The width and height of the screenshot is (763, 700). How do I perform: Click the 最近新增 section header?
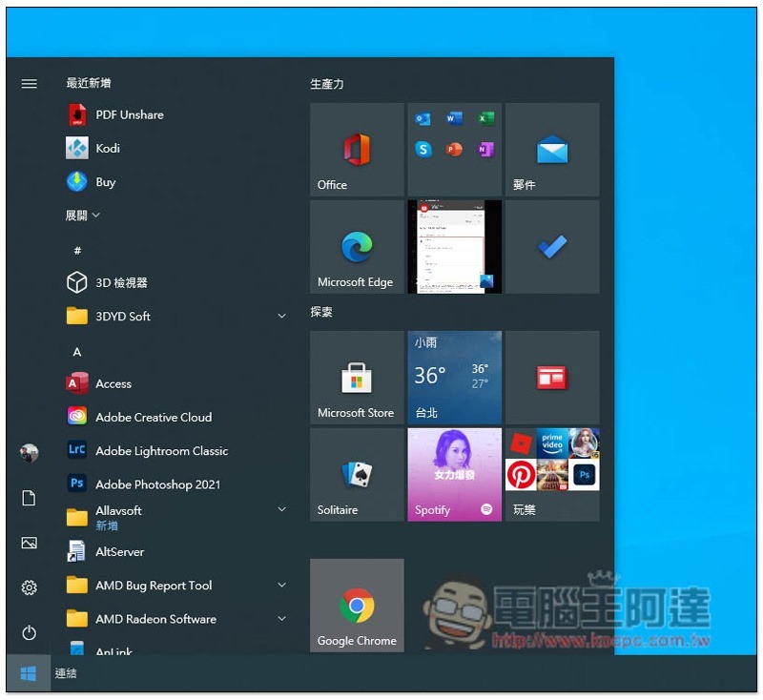click(x=89, y=83)
